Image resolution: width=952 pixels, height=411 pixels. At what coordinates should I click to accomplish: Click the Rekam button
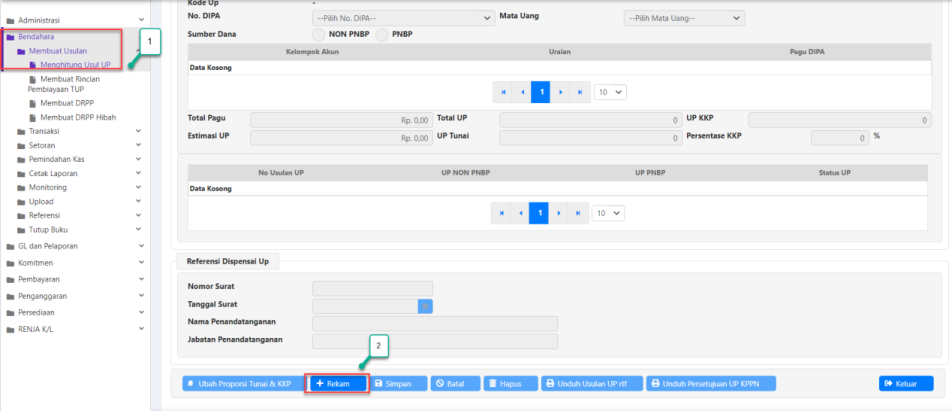pos(337,384)
